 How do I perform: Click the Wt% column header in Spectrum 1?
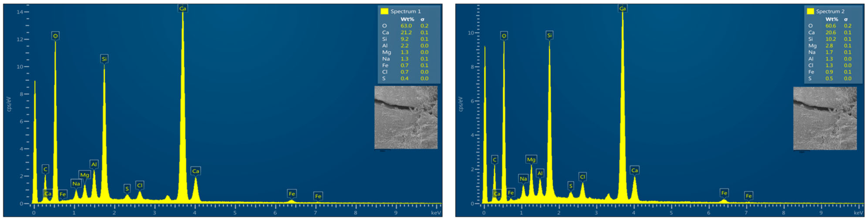pyautogui.click(x=407, y=19)
